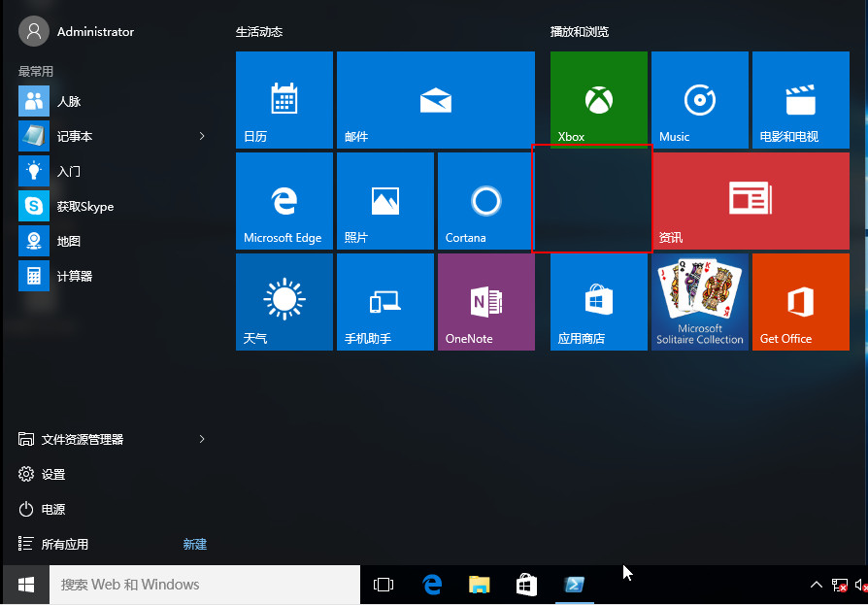Image resolution: width=868 pixels, height=605 pixels.
Task: Launch Microsoft Edge from the tiles
Action: click(284, 200)
